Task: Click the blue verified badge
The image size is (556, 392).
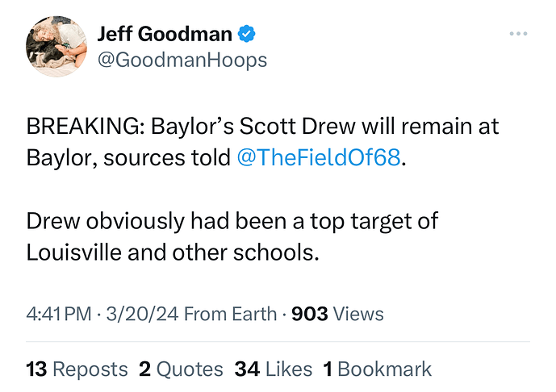Action: (x=248, y=34)
